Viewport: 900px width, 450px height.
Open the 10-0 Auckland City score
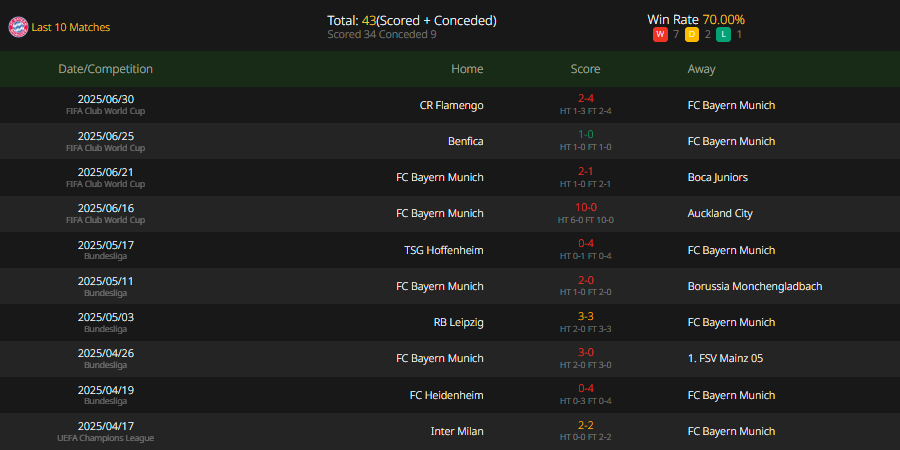tap(585, 207)
